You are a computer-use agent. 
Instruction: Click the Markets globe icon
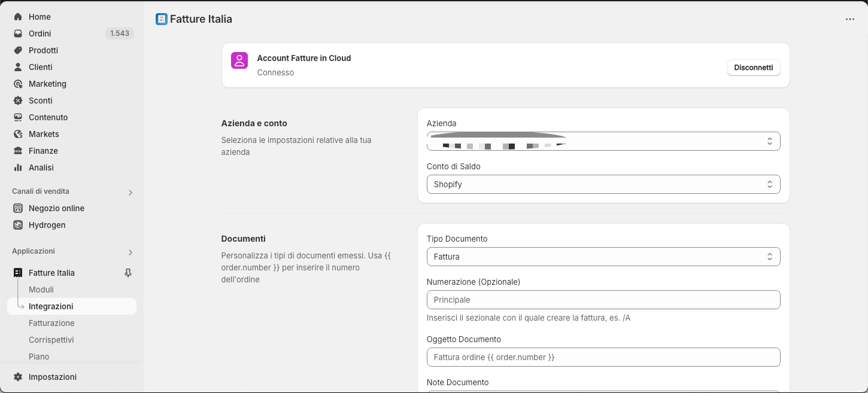18,134
